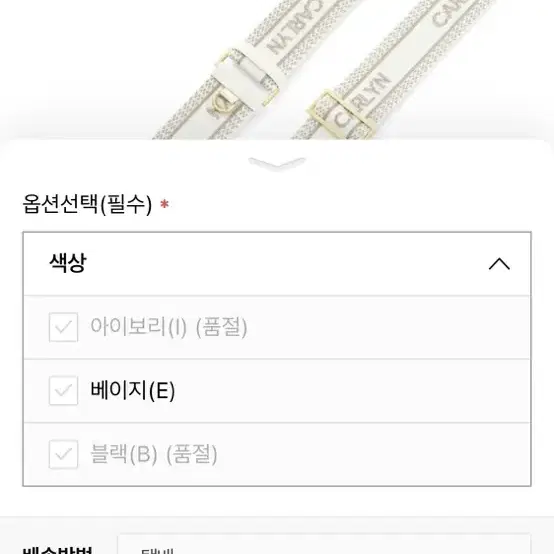
Task: Select the 베이지(E) color option text
Action: [x=132, y=390]
